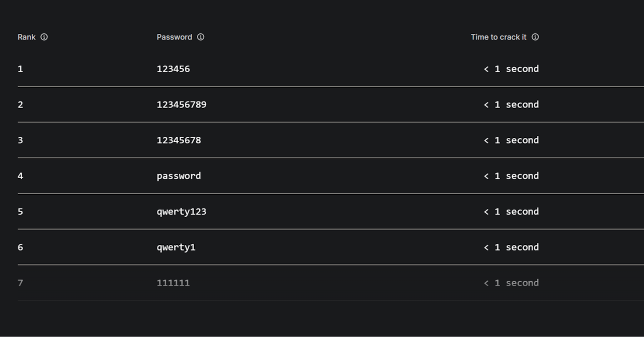Select the password 123456789 in row 2

click(182, 105)
